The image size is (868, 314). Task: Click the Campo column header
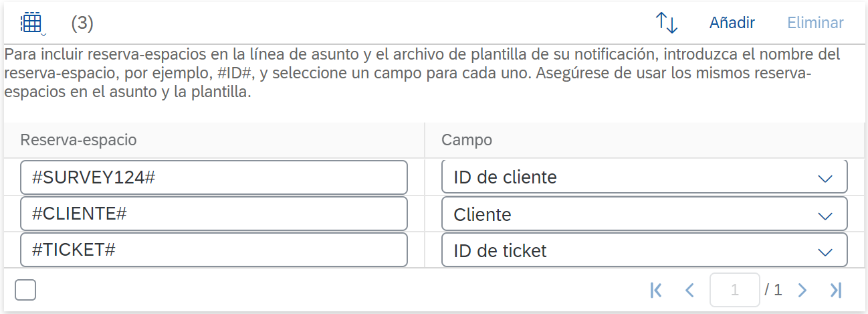(467, 140)
